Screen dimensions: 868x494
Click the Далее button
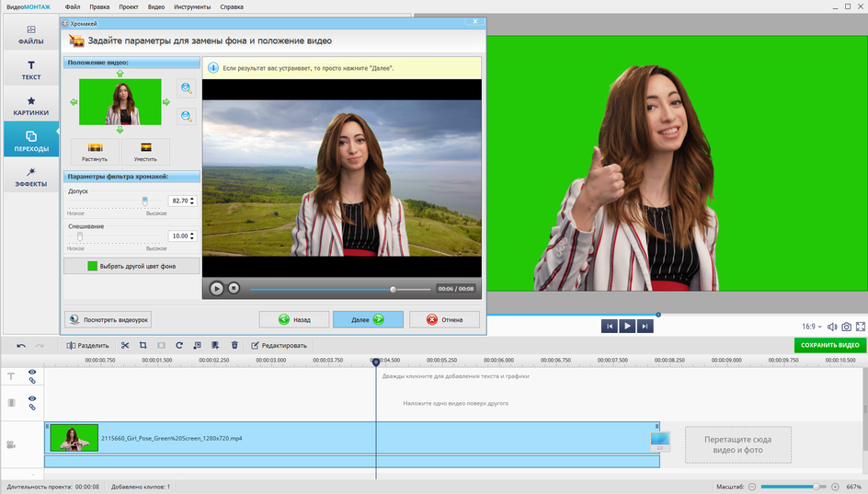tap(367, 319)
